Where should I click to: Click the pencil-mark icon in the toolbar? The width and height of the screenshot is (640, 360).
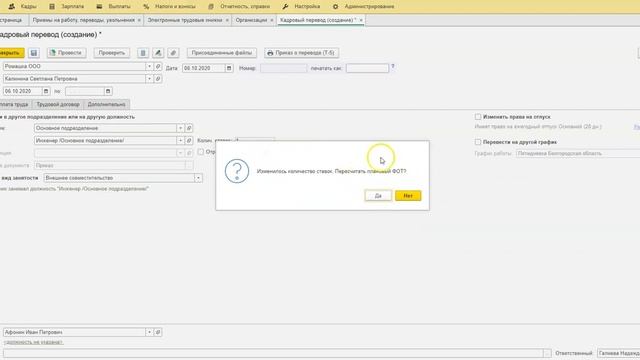point(158,53)
